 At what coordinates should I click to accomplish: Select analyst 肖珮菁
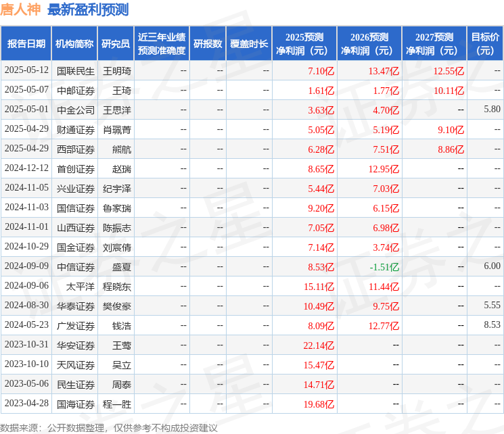point(117,130)
